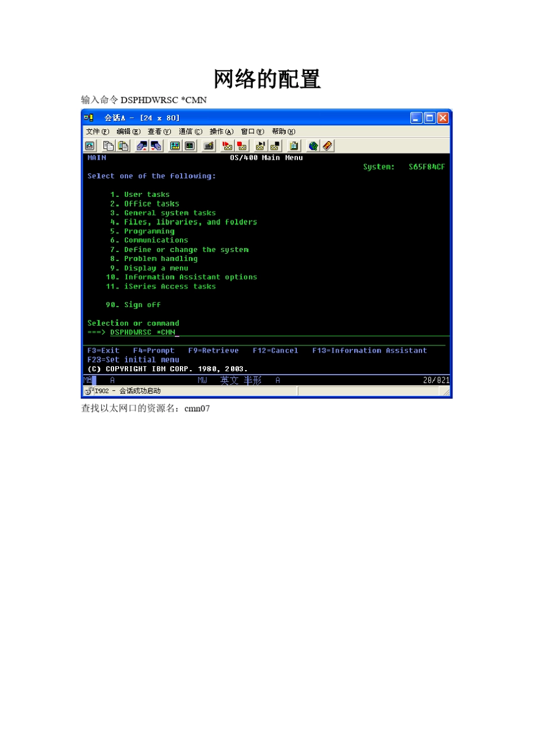Start macro recording from toolbar
This screenshot has height=756, width=534.
point(227,146)
